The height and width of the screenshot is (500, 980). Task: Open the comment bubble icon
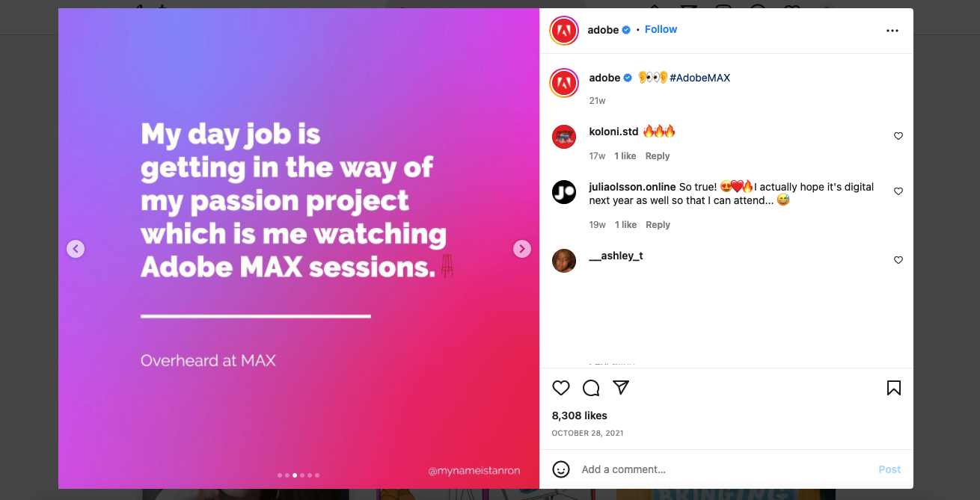click(x=591, y=388)
